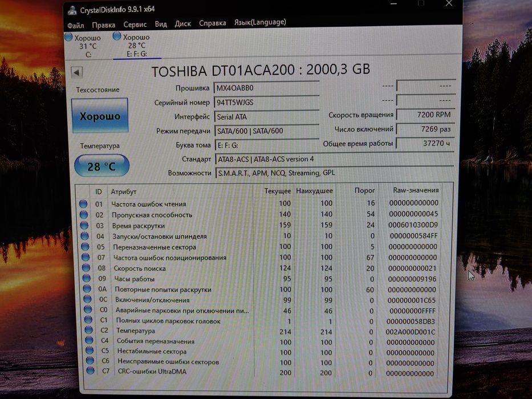Click status icon for attribute C6
532x399 pixels.
(x=90, y=360)
